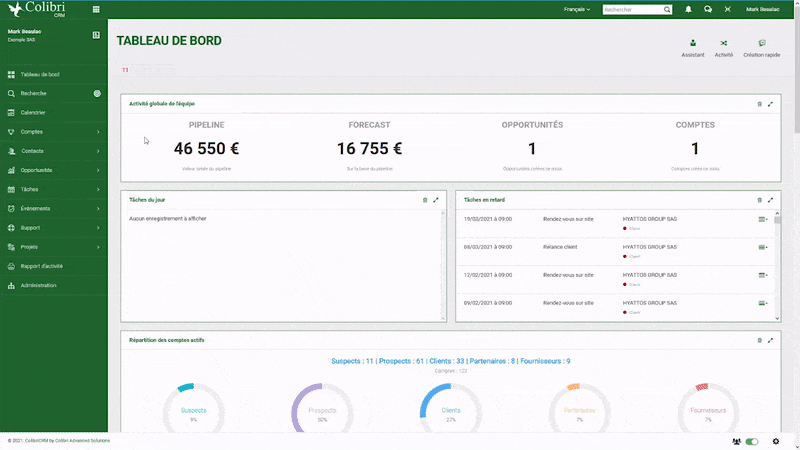
Task: Open the Français language dropdown
Action: click(576, 9)
